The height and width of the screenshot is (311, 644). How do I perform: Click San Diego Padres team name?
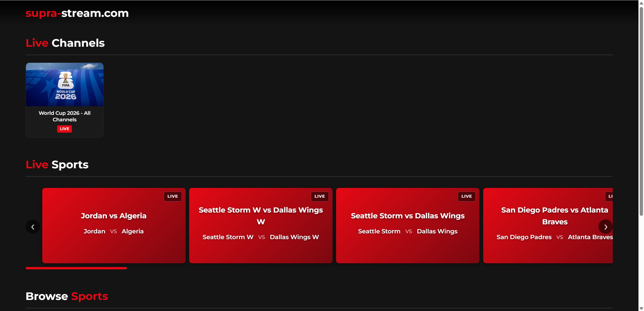click(524, 237)
